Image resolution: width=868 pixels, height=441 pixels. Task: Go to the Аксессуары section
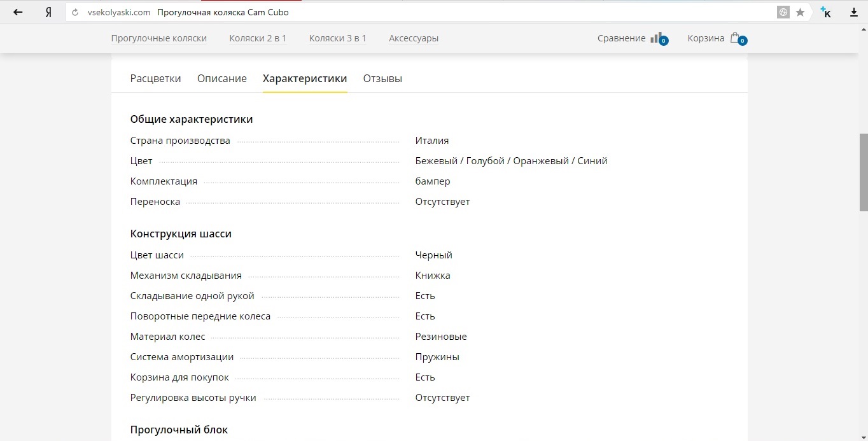tap(414, 38)
